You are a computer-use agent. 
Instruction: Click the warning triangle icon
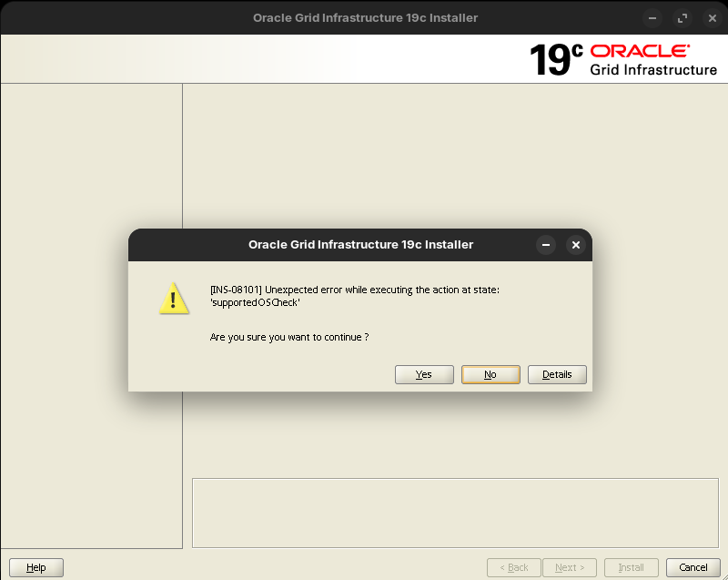pos(174,297)
